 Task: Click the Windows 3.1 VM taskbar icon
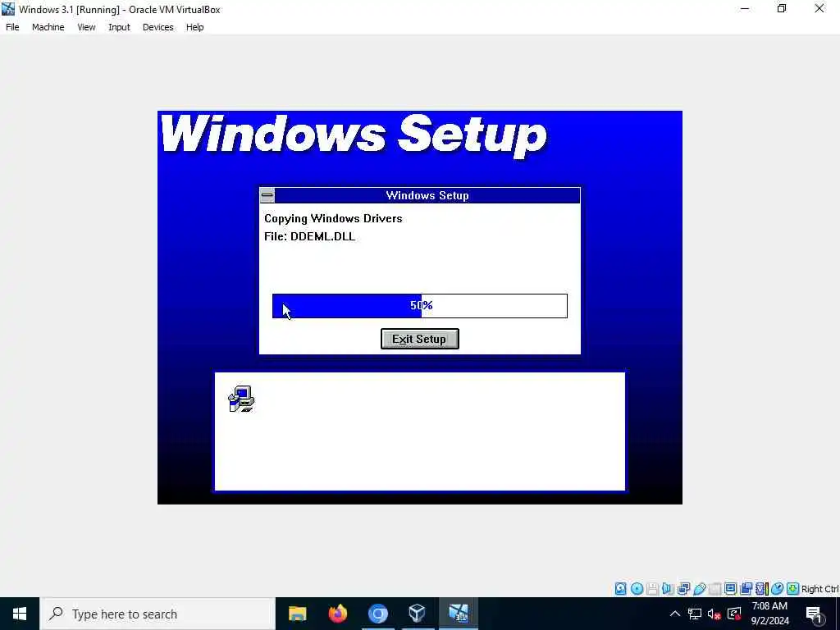[x=458, y=614]
